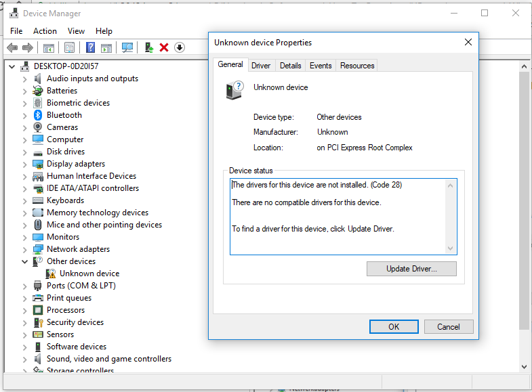The image size is (532, 392).
Task: Click the Cameras webcam icon
Action: click(x=38, y=127)
